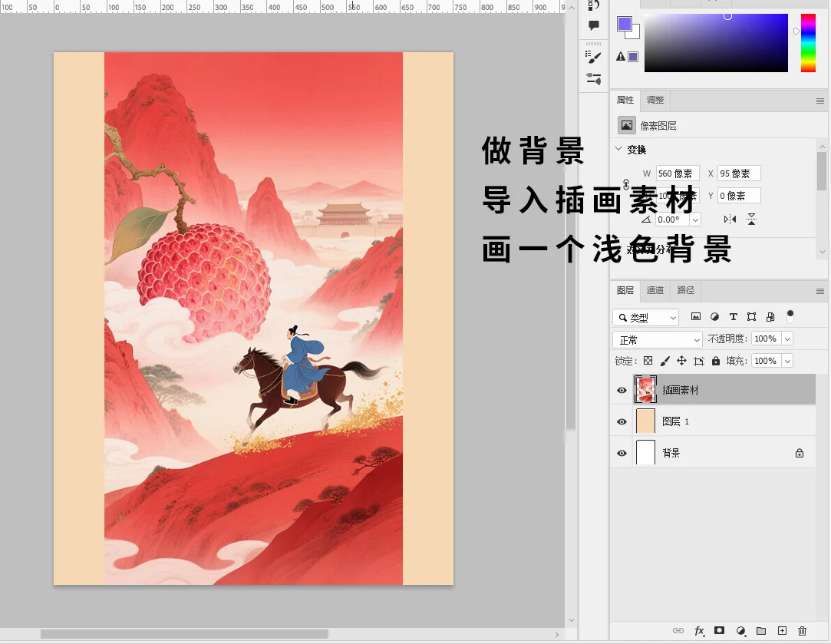Image resolution: width=831 pixels, height=644 pixels.
Task: Flip horizontally with the mirror icon
Action: click(730, 219)
